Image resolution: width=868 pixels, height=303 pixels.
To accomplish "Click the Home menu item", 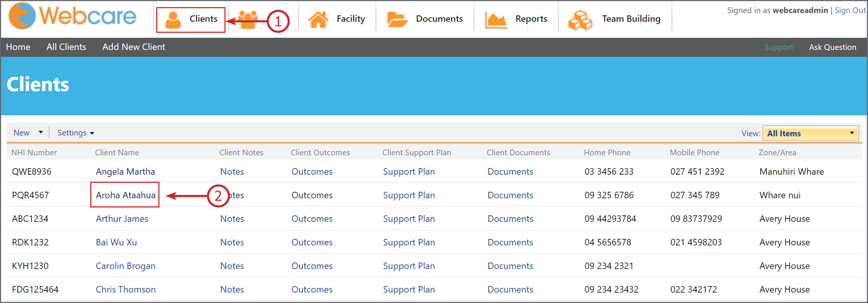I will (18, 47).
